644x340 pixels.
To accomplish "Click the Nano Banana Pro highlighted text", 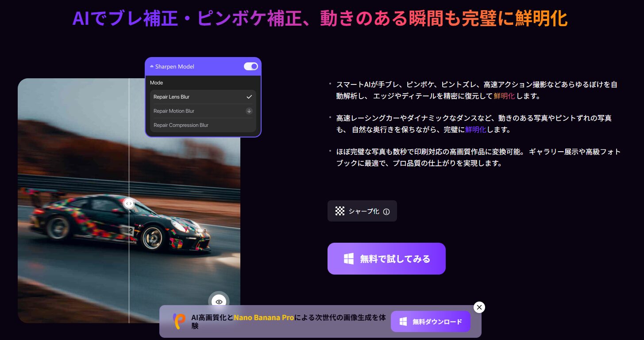I will pyautogui.click(x=264, y=317).
